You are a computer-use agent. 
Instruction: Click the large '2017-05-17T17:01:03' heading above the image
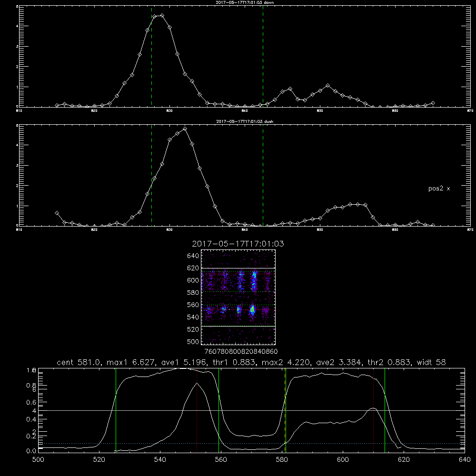pos(238,244)
